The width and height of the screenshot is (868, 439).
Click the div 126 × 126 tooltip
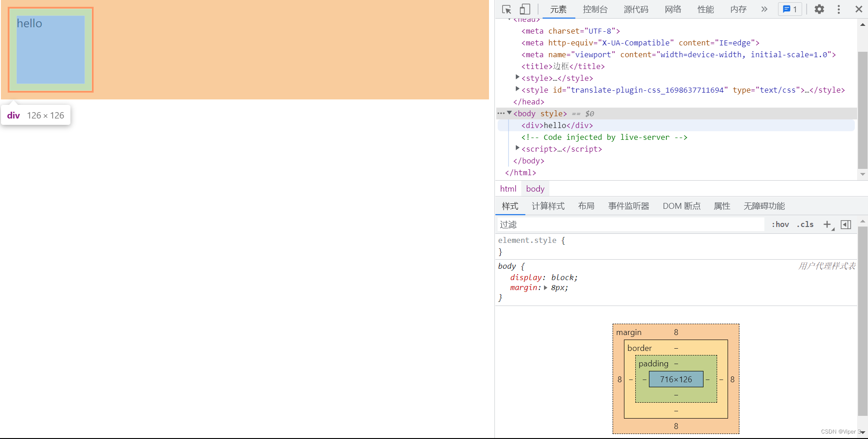pyautogui.click(x=35, y=115)
